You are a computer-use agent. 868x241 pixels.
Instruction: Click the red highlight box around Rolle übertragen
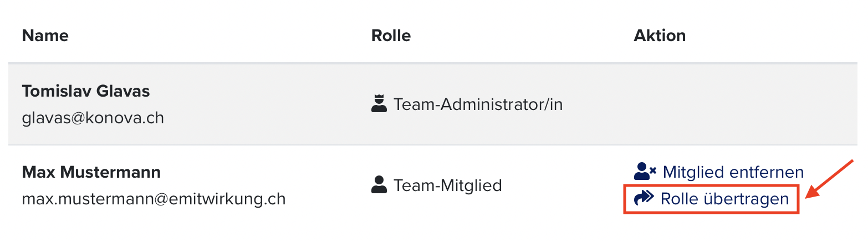click(711, 199)
